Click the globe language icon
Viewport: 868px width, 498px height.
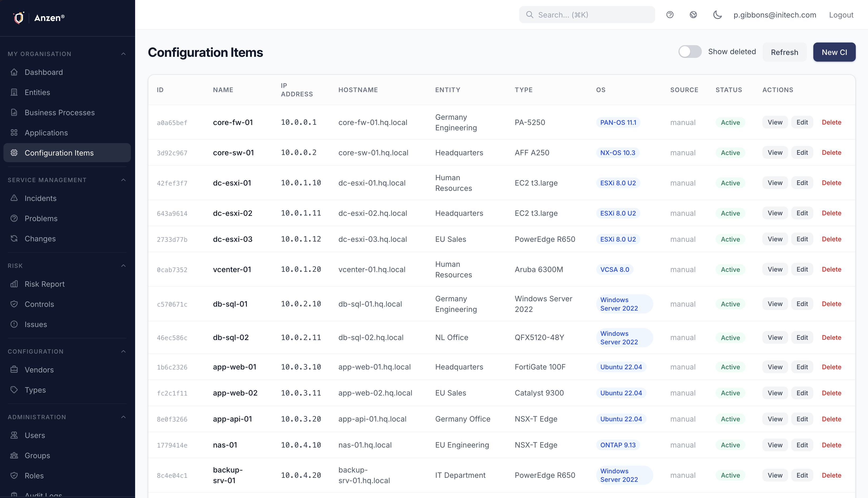point(693,15)
